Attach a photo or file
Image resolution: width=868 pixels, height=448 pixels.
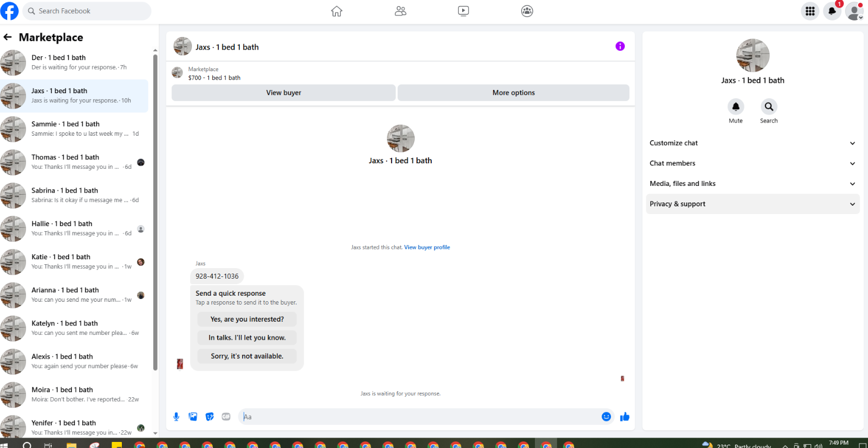click(193, 417)
